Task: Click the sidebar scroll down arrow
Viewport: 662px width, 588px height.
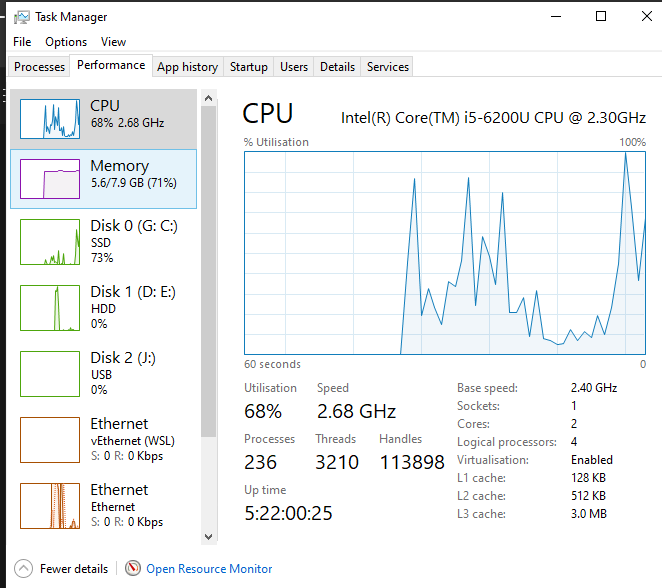Action: [x=208, y=537]
